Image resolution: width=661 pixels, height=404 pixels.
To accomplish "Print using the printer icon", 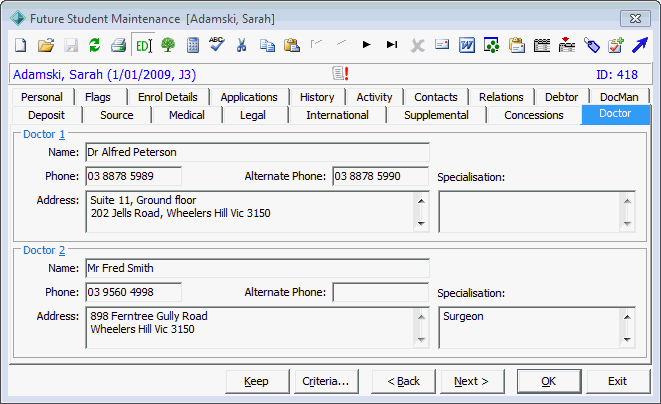I will (x=118, y=45).
